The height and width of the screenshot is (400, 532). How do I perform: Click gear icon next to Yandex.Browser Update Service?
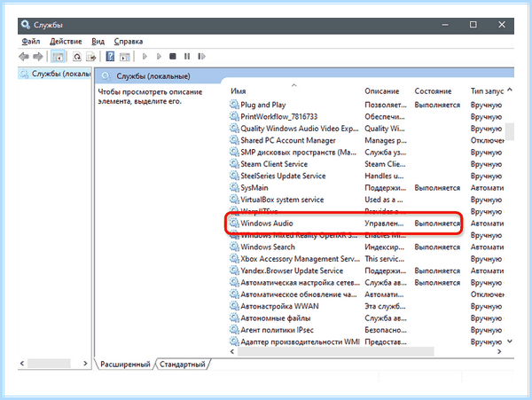point(234,270)
